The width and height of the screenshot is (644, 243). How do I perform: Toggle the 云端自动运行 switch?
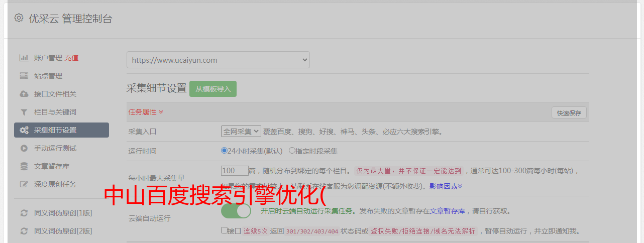pos(236,211)
